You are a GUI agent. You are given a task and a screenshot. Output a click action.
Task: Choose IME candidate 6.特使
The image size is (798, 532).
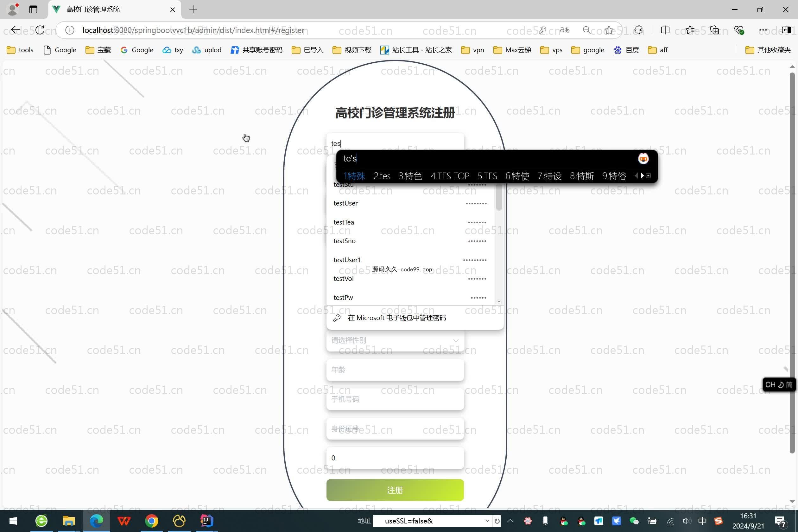pyautogui.click(x=517, y=176)
